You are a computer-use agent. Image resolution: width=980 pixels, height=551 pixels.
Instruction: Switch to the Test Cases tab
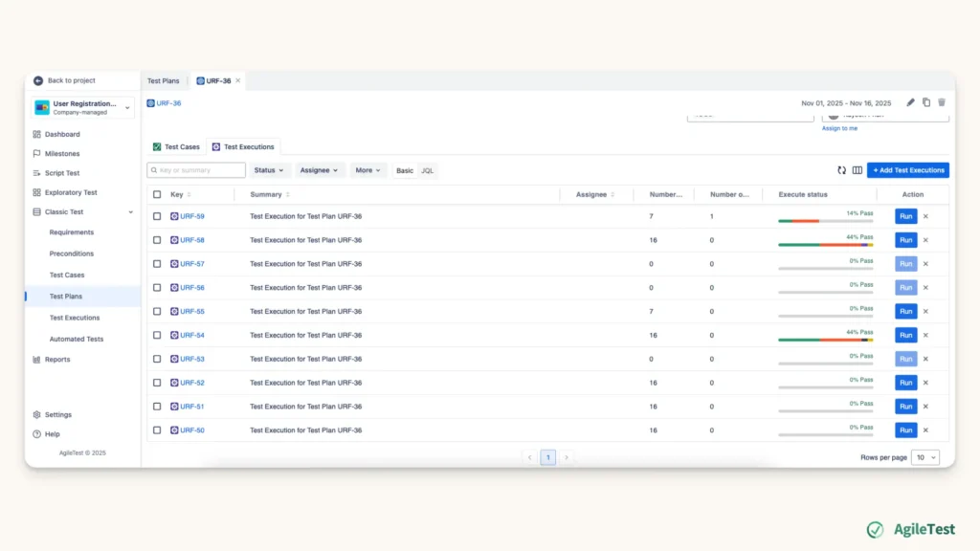[x=176, y=146]
